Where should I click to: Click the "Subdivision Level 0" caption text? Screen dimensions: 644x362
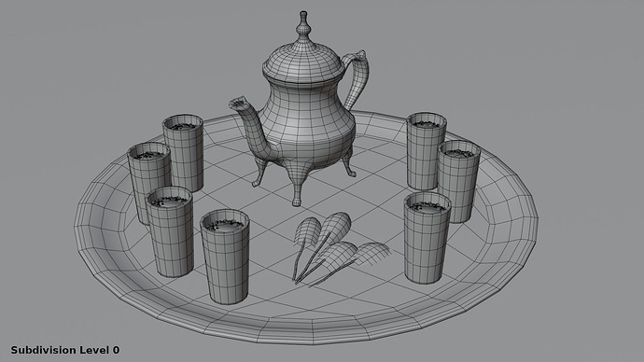coord(65,350)
